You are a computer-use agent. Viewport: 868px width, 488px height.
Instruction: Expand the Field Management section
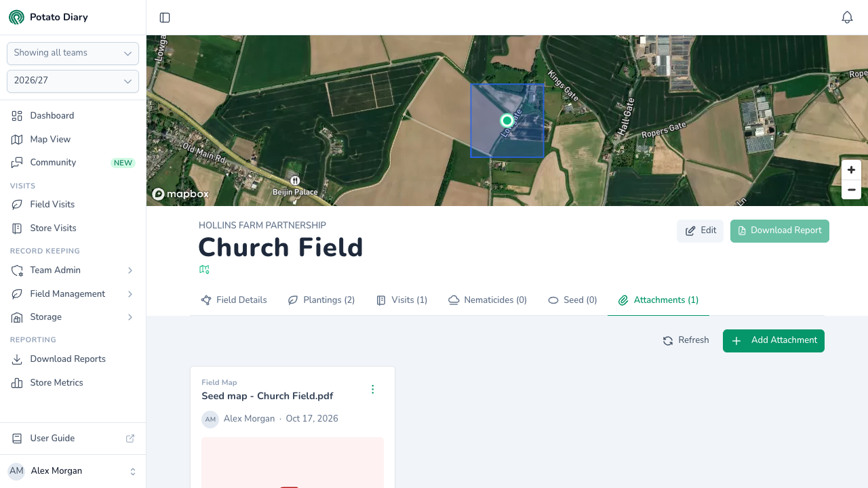point(73,294)
